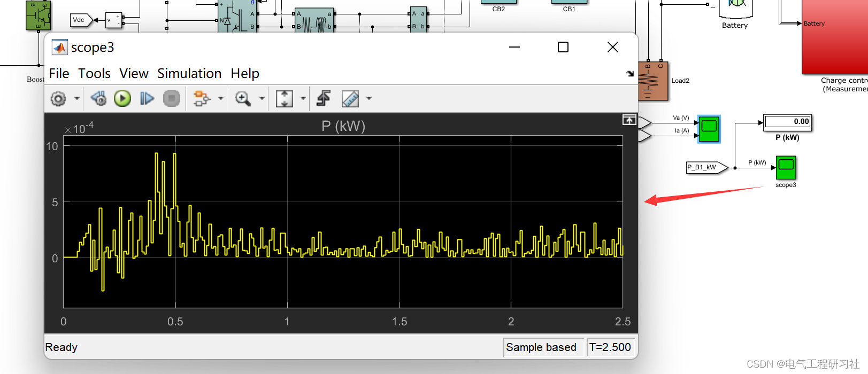Step the simulation forward
Image resolution: width=868 pixels, height=374 pixels.
click(x=147, y=98)
